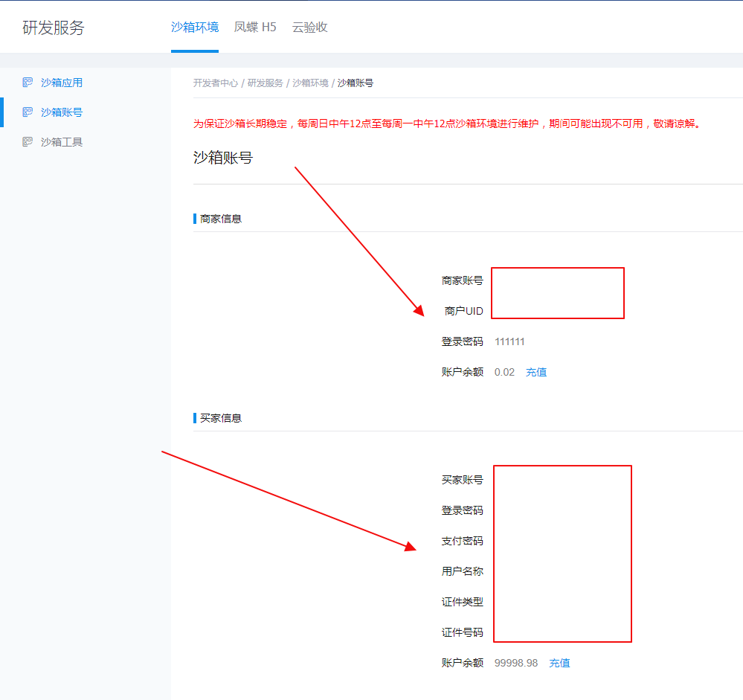Click the 证件号码 label
Image resolution: width=743 pixels, height=700 pixels.
click(463, 632)
